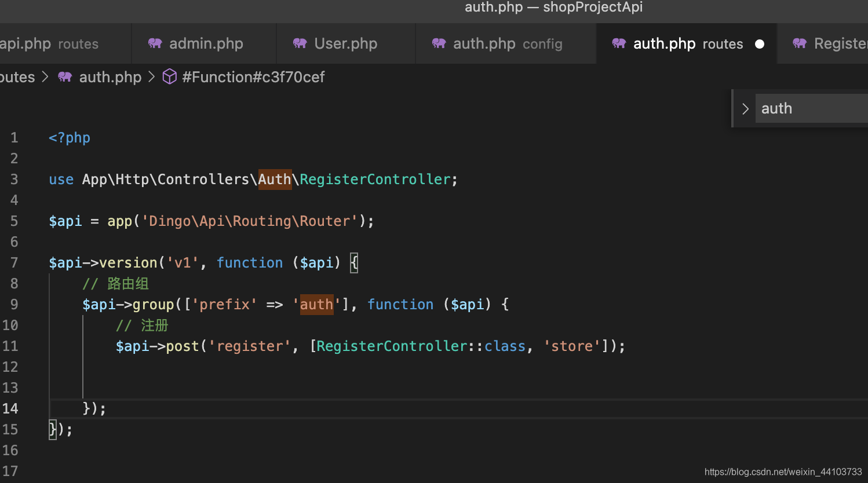Click the PHP icon on the Register tab
Viewport: 868px width, 483px height.
click(800, 43)
